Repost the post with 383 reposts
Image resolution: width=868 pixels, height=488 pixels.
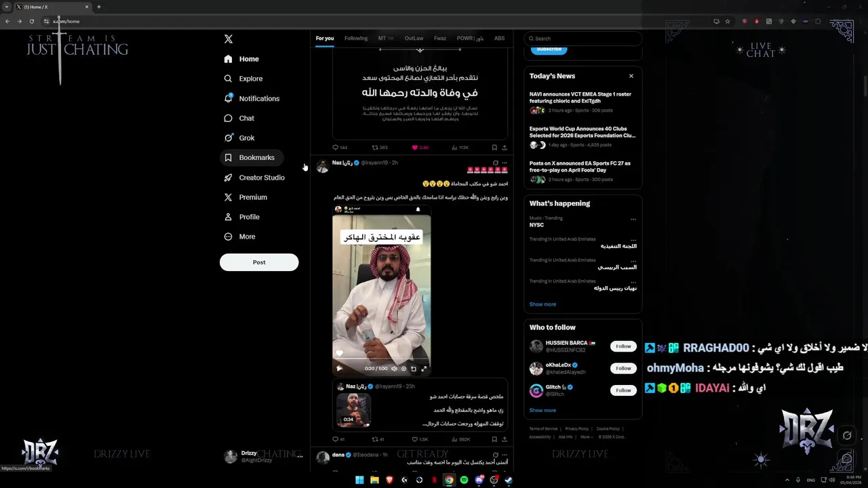[380, 147]
